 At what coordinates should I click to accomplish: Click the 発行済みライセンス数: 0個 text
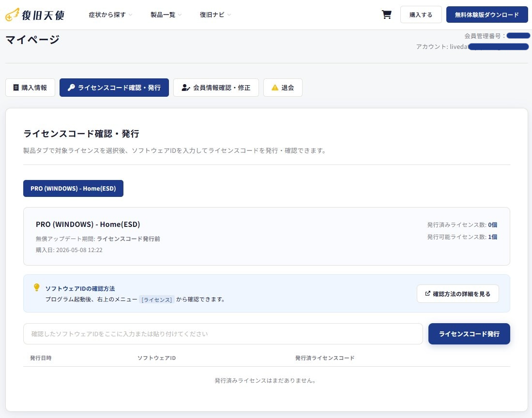(462, 225)
